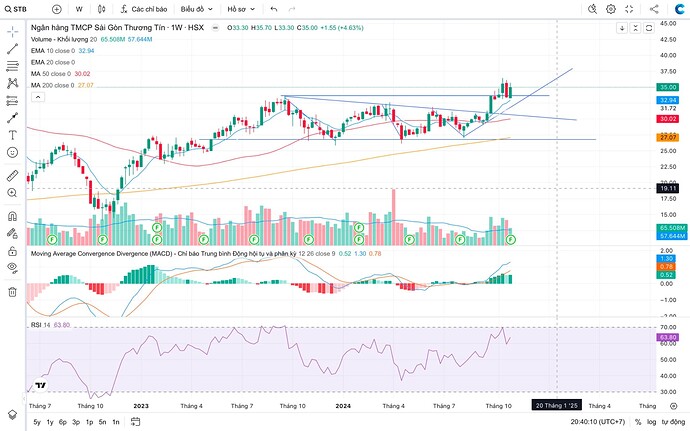The width and height of the screenshot is (690, 431).
Task: Click the zoom in magnifier tool
Action: pos(12,195)
